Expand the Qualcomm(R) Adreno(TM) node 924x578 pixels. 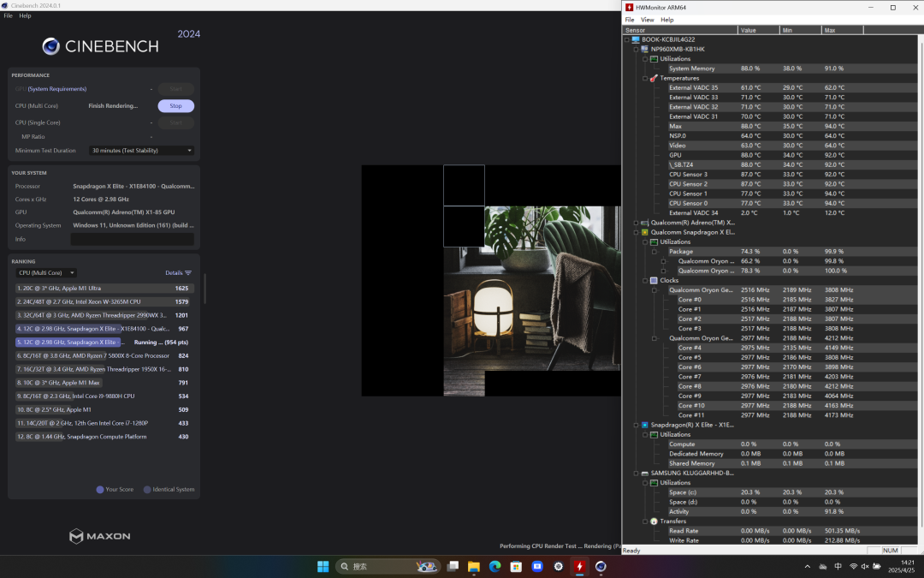tap(636, 223)
